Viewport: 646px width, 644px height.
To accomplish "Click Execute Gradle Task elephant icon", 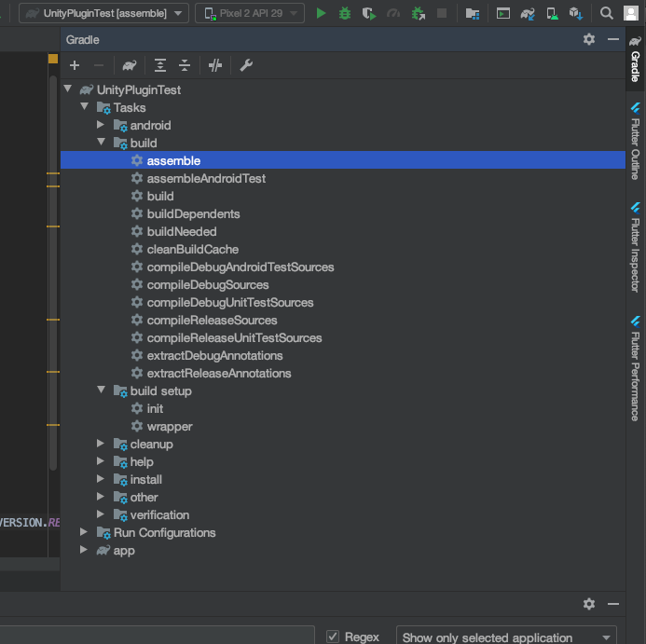I will coord(130,65).
